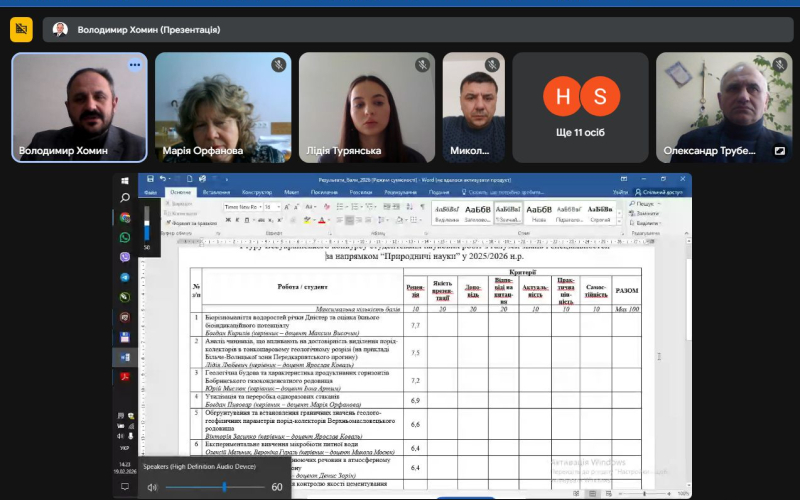Switch to the Конструктор ribbon tab
The image size is (800, 500).
pyautogui.click(x=257, y=191)
